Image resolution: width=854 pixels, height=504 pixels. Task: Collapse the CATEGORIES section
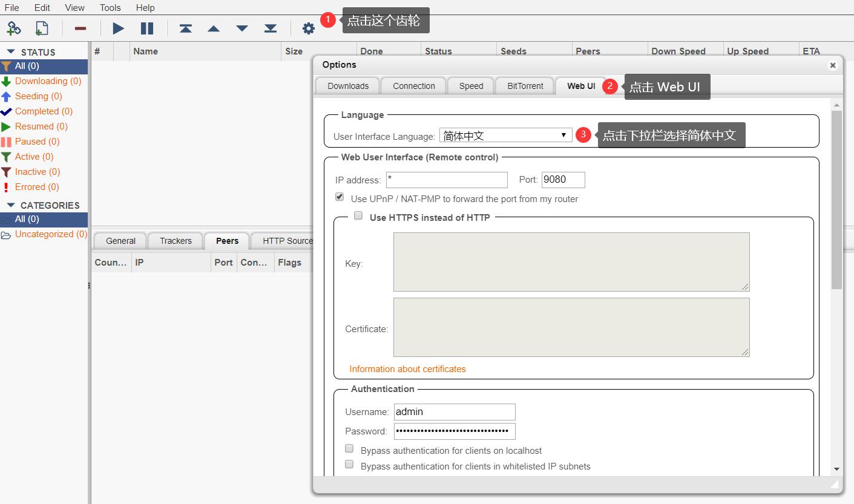10,205
